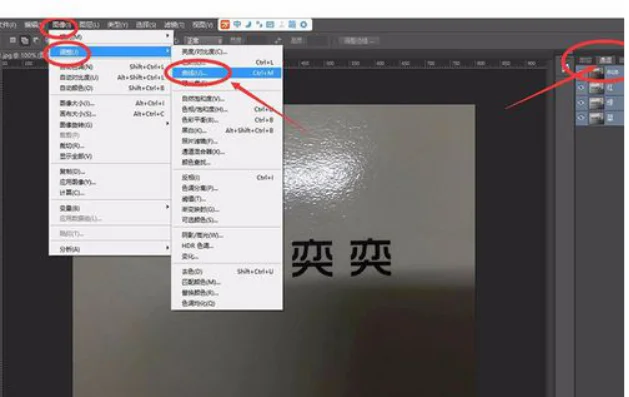Choose 计算(C) from the Image menu
This screenshot has width=629, height=397.
pos(111,192)
